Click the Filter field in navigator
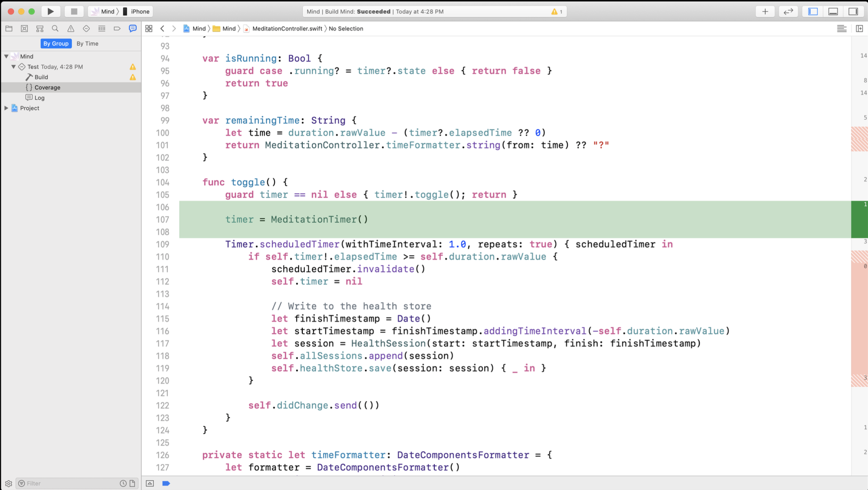The image size is (868, 490). 69,483
